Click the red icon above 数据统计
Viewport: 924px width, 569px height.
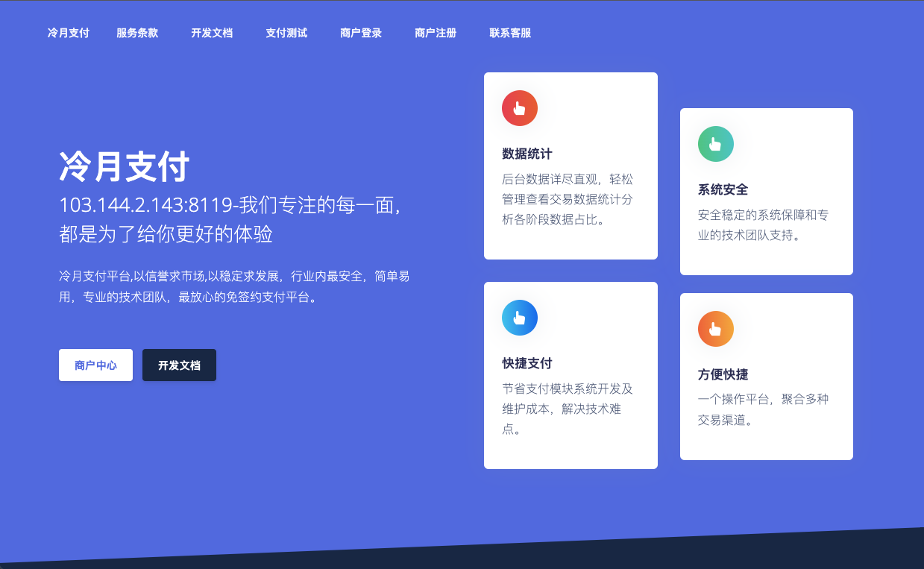pos(520,108)
